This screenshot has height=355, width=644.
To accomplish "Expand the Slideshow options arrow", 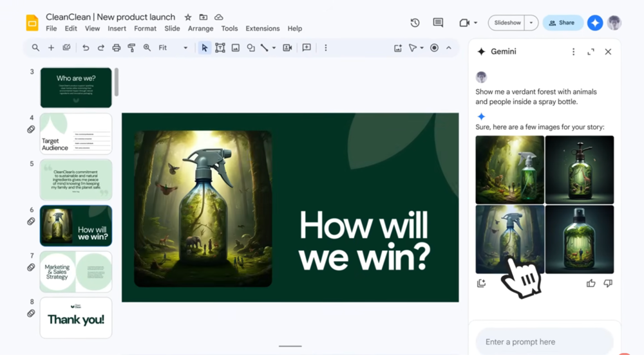I will (531, 23).
